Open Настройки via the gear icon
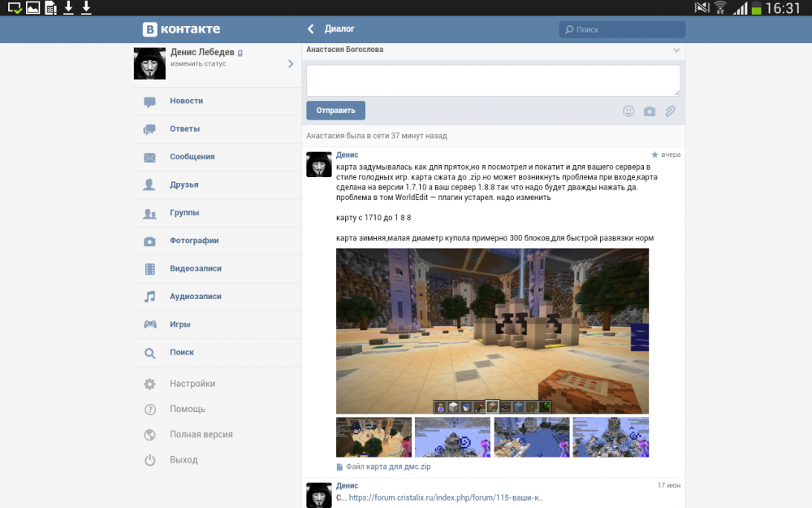Image resolution: width=812 pixels, height=508 pixels. coord(149,383)
